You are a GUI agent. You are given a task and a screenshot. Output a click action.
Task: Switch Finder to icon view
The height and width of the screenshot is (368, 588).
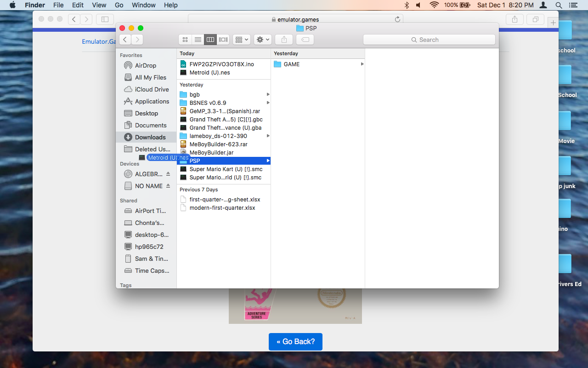185,40
